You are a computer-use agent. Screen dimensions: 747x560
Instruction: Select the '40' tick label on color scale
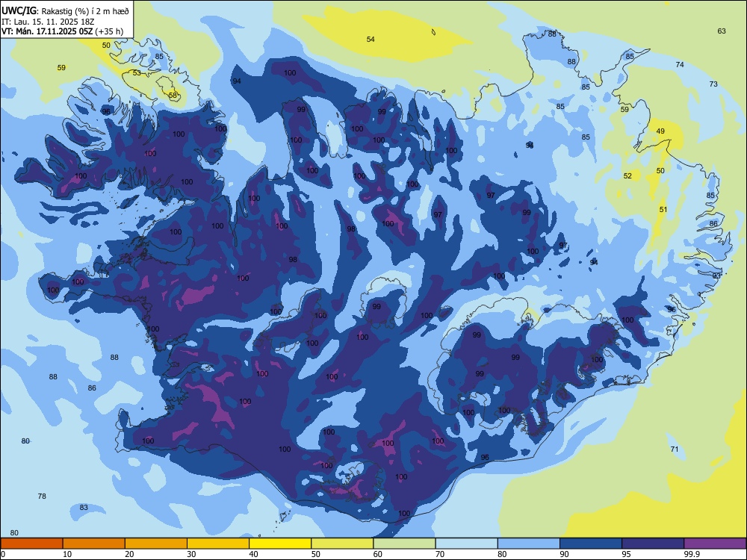[x=254, y=554]
